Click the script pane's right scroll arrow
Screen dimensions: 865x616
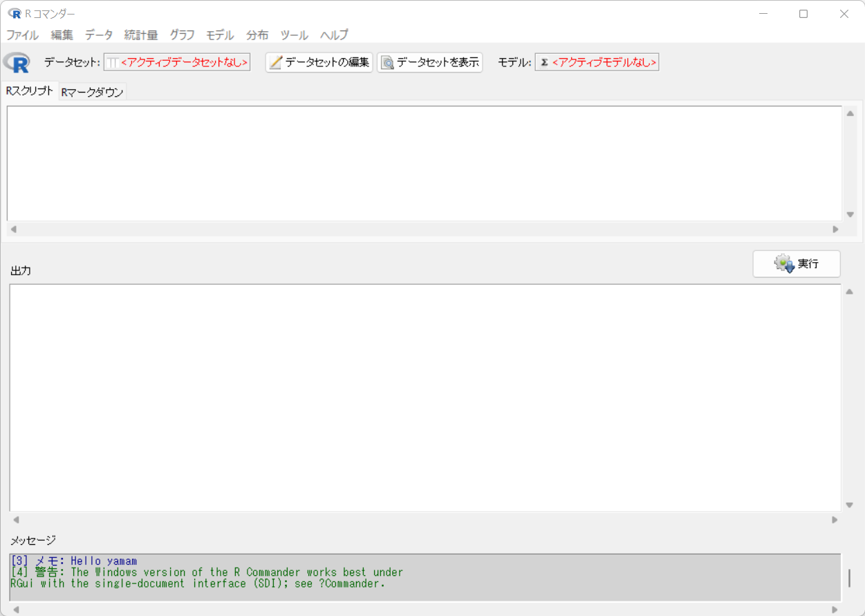pos(835,230)
